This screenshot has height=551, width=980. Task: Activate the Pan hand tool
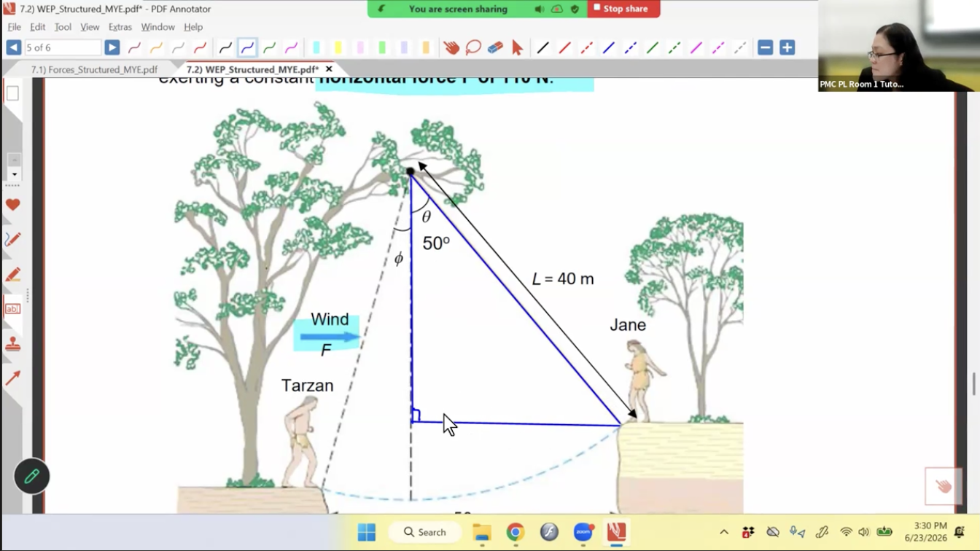(x=451, y=47)
